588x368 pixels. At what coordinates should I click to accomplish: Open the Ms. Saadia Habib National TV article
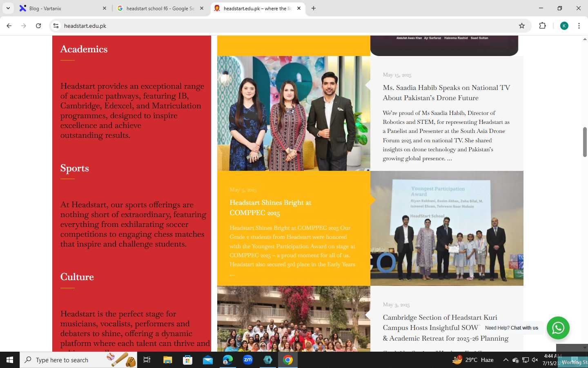click(446, 93)
